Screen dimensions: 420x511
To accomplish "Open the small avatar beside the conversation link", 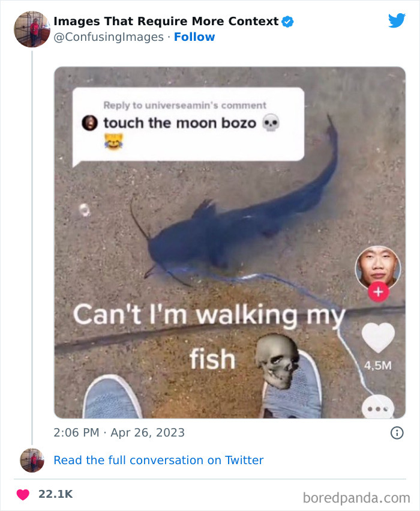I will (x=31, y=460).
